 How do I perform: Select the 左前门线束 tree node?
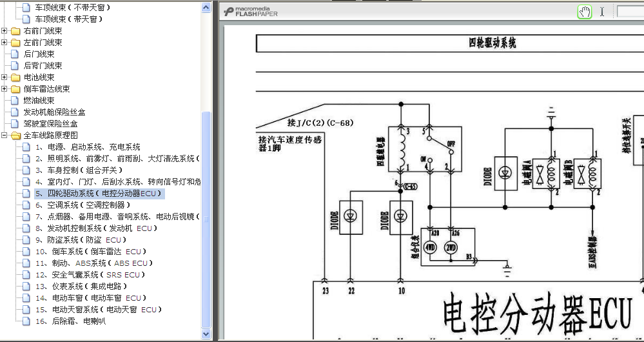(x=43, y=43)
